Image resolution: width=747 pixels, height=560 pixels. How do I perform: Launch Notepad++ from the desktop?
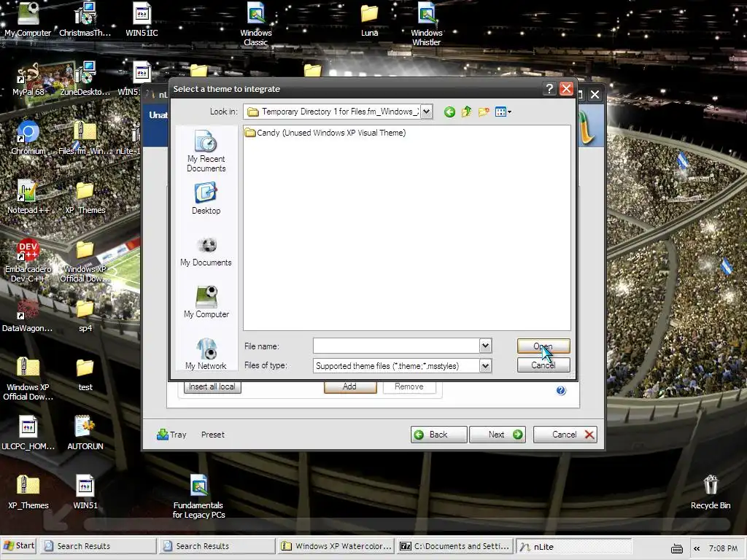28,197
